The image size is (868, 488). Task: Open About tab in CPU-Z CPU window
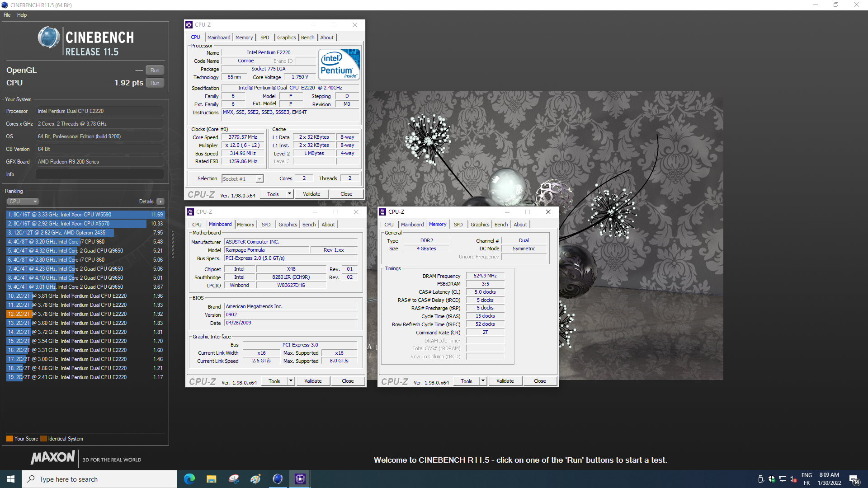327,38
